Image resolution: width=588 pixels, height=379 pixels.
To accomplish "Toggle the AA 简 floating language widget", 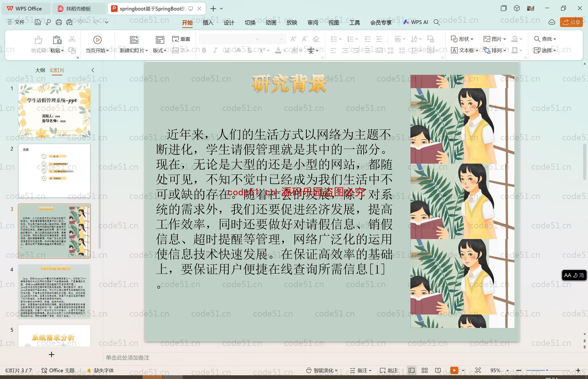I will click(574, 275).
